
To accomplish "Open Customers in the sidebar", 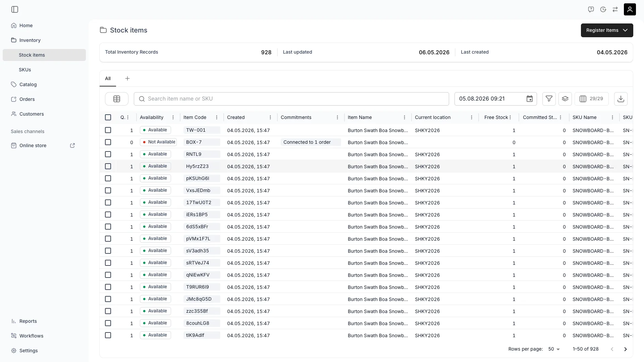I will [x=44, y=114].
